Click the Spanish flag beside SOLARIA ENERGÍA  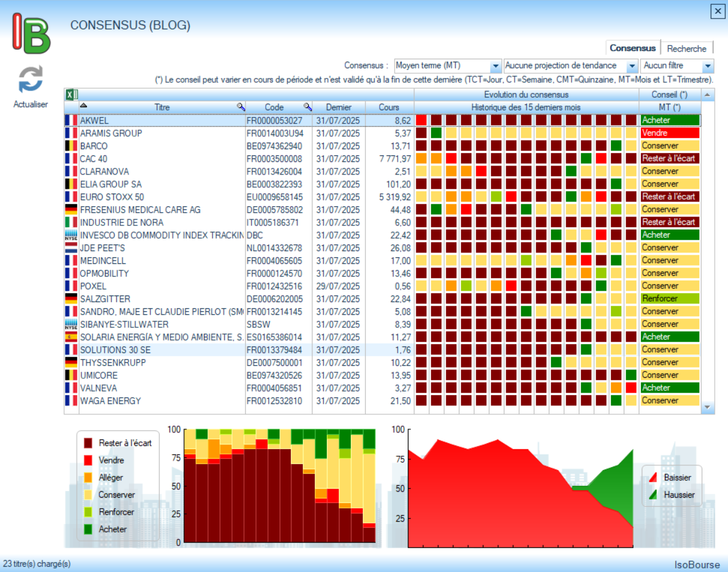coord(71,337)
